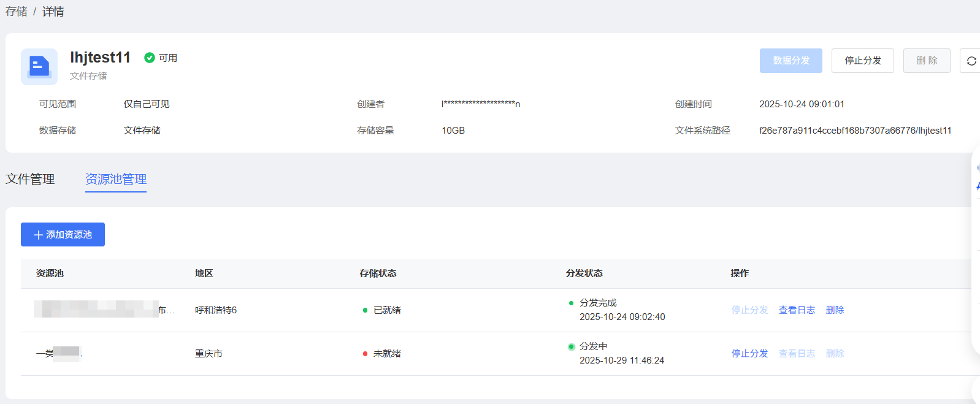This screenshot has width=980, height=404.
Task: Click the red 未就绪 status dot
Action: click(365, 354)
